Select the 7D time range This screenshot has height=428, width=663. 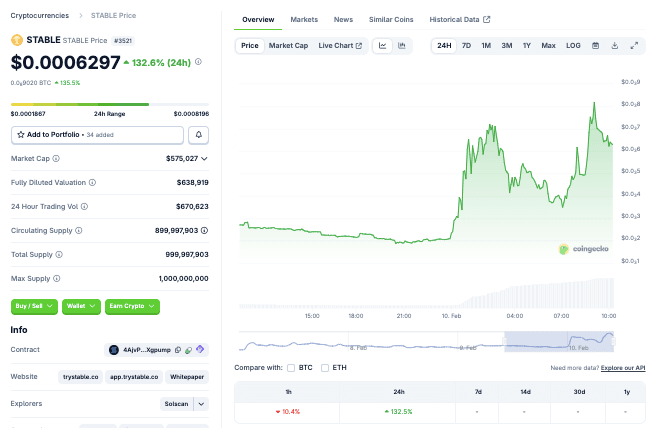(466, 46)
